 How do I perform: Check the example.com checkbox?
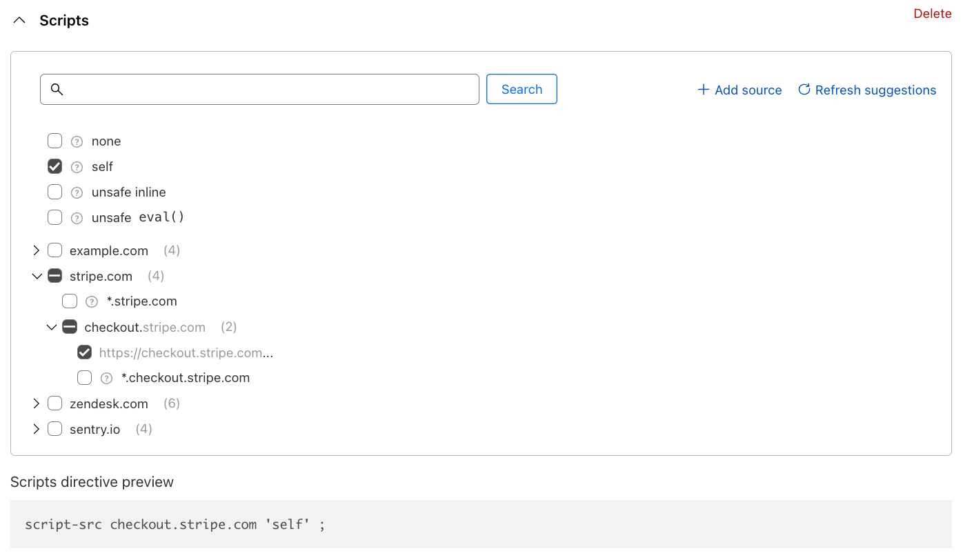point(55,250)
